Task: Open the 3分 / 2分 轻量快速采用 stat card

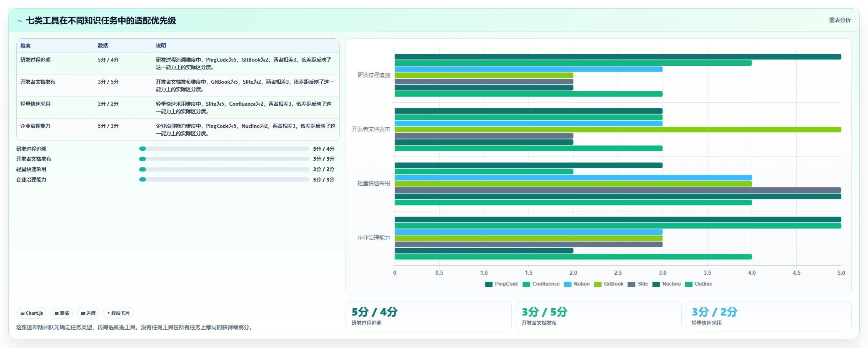Action: [x=768, y=316]
